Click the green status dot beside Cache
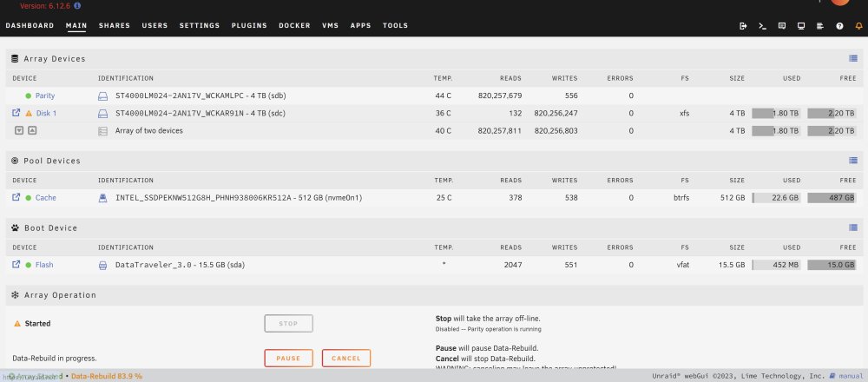This screenshot has width=868, height=382. pos(29,198)
